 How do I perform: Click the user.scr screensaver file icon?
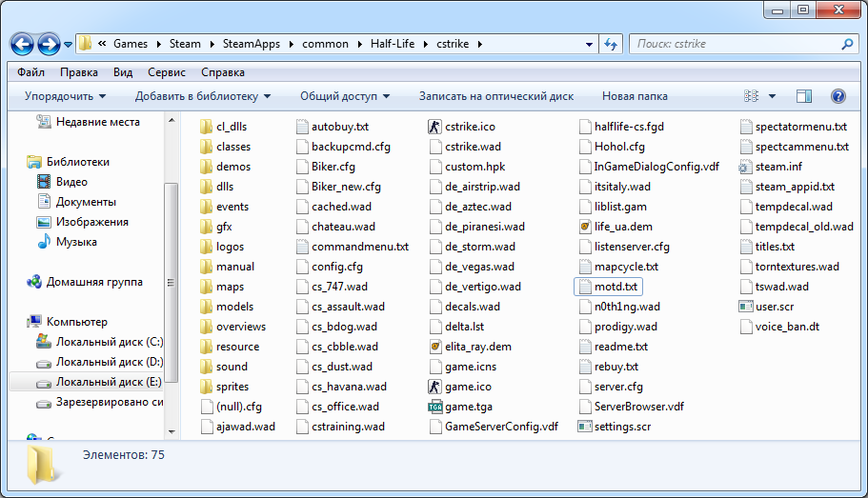pyautogui.click(x=747, y=307)
